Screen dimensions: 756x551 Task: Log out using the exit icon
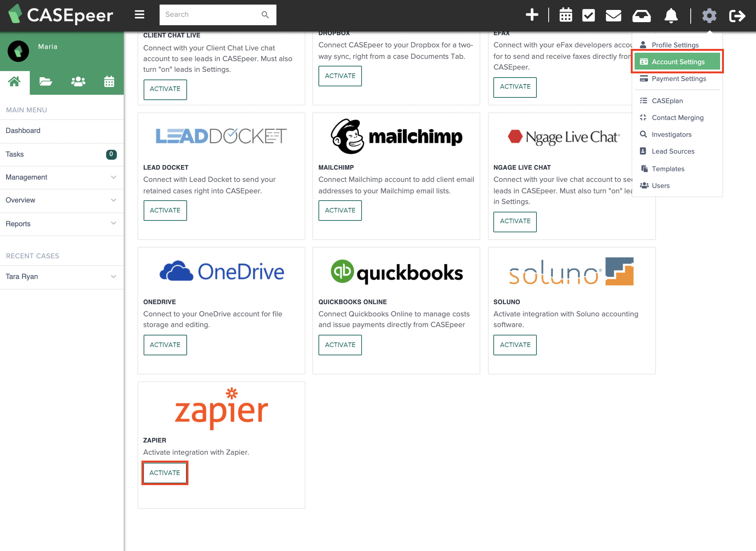coord(737,16)
